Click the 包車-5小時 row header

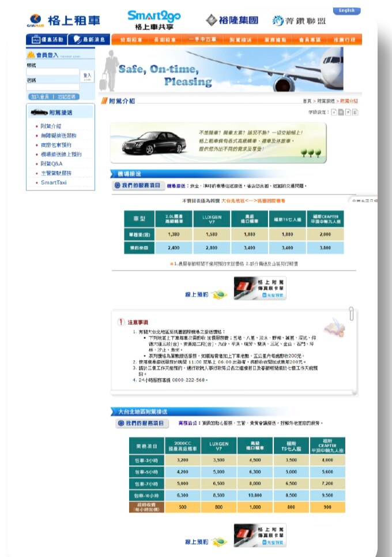tap(146, 472)
